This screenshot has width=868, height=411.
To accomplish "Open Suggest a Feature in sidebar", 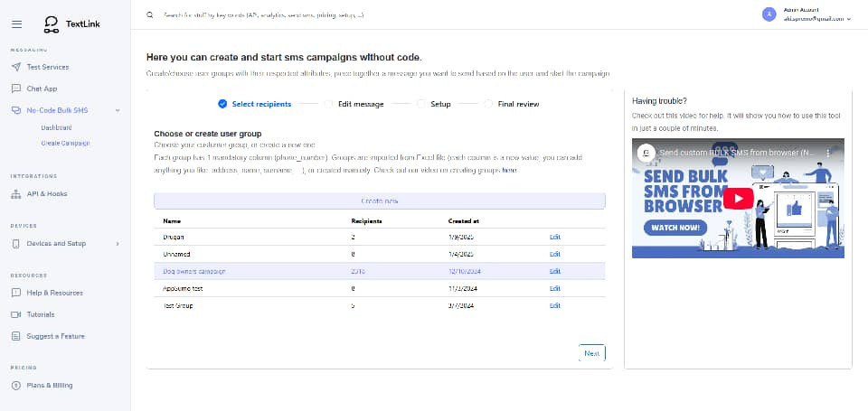I will [55, 336].
